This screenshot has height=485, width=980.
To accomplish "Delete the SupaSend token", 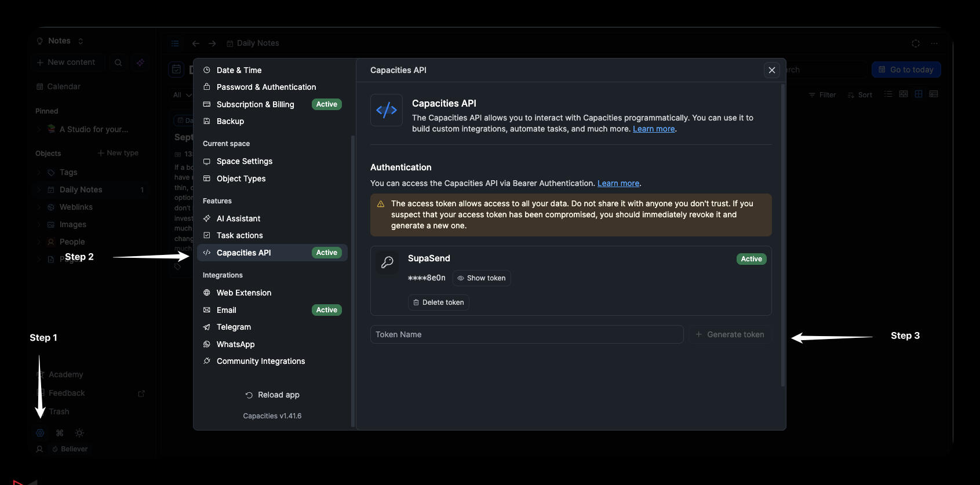I will (x=438, y=302).
